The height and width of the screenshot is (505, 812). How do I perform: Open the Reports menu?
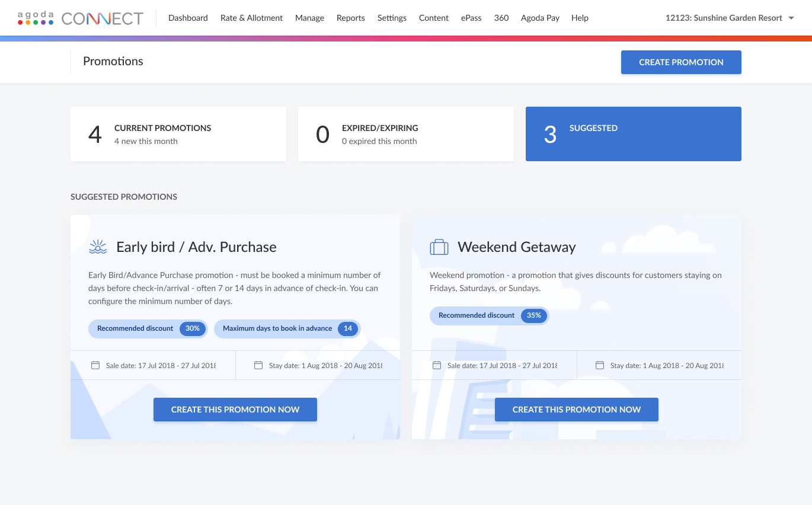350,18
